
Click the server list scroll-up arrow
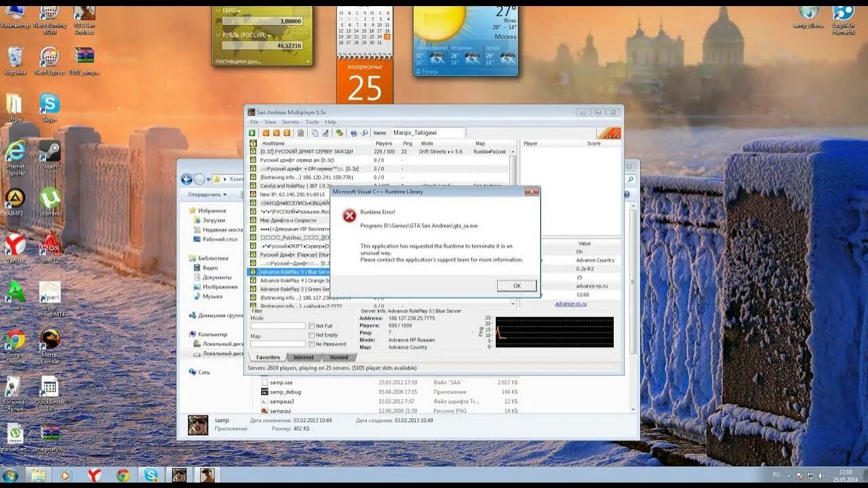[x=513, y=152]
